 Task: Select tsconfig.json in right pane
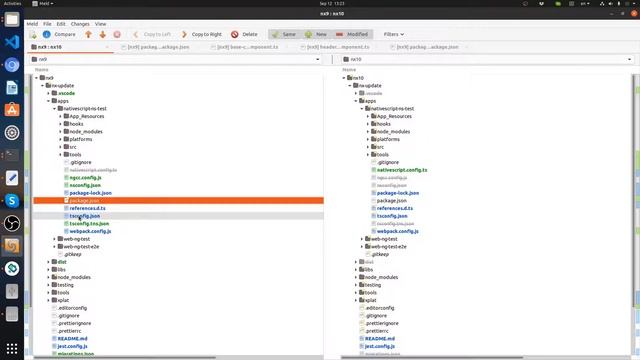pyautogui.click(x=392, y=216)
